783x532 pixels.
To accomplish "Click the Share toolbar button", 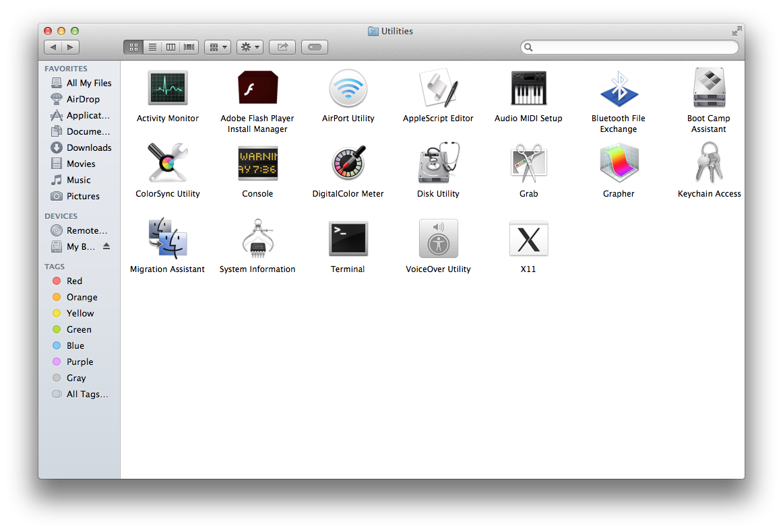I will tap(282, 47).
